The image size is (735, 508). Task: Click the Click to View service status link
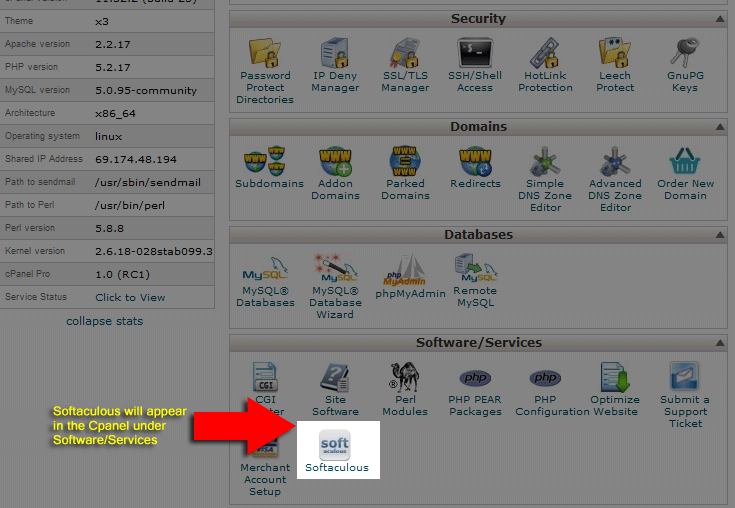[x=130, y=297]
